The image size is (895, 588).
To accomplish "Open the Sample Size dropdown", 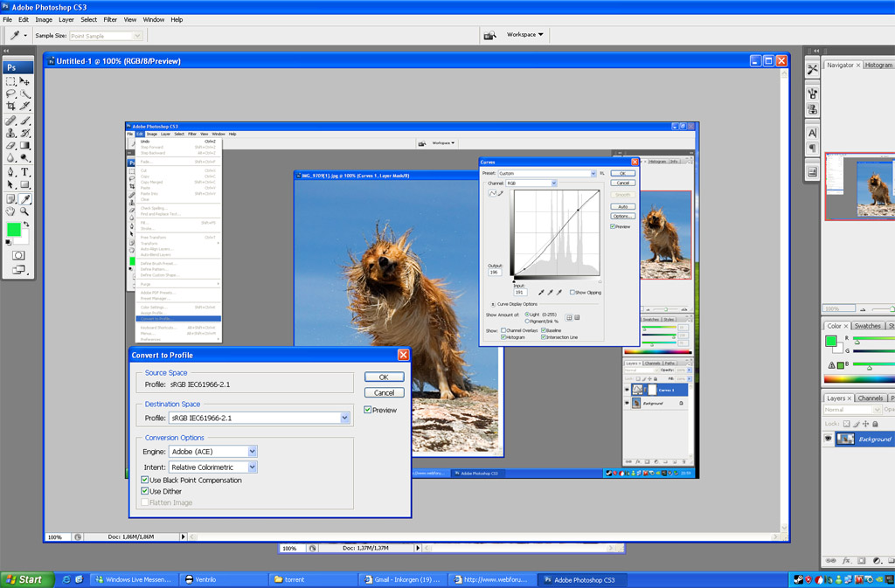I will (137, 36).
